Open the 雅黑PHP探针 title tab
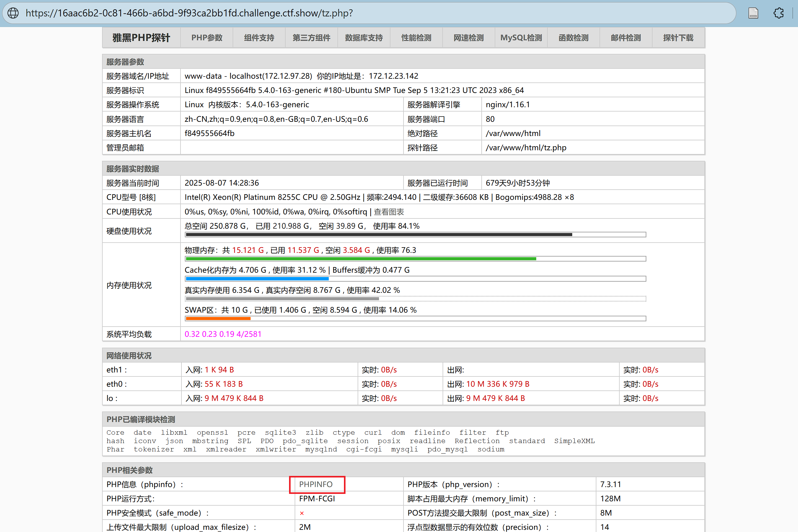The image size is (798, 532). click(x=141, y=38)
